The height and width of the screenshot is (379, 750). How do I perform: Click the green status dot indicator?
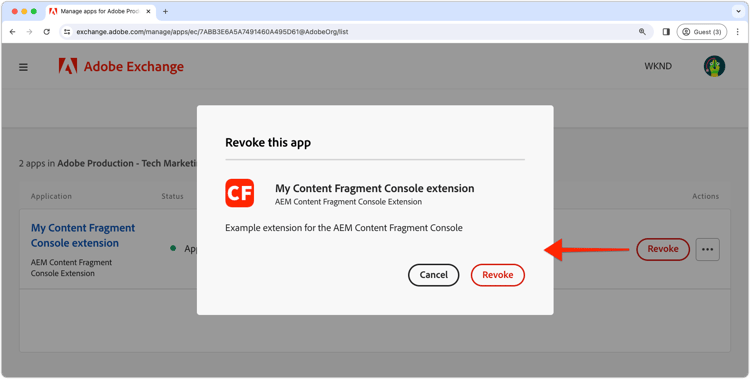(173, 248)
